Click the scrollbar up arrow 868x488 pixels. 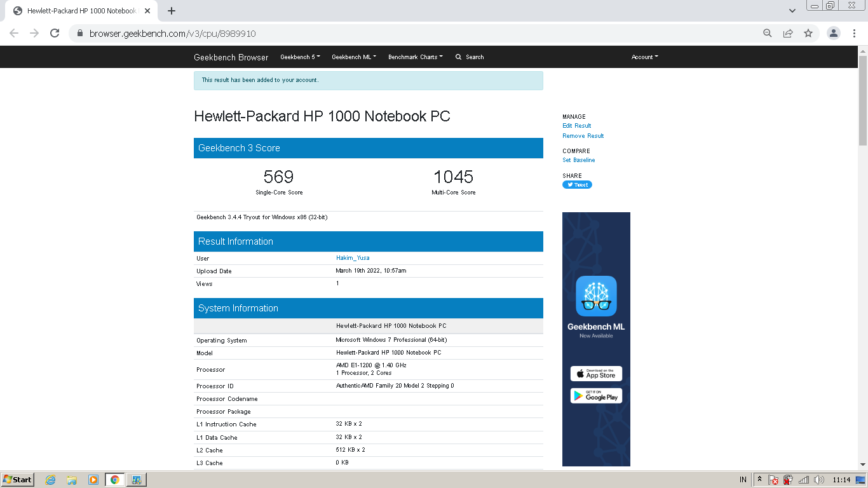click(862, 50)
